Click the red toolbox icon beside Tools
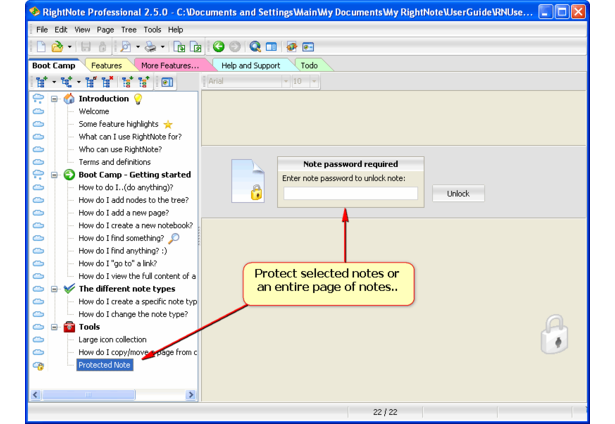The height and width of the screenshot is (424, 615). [x=69, y=327]
